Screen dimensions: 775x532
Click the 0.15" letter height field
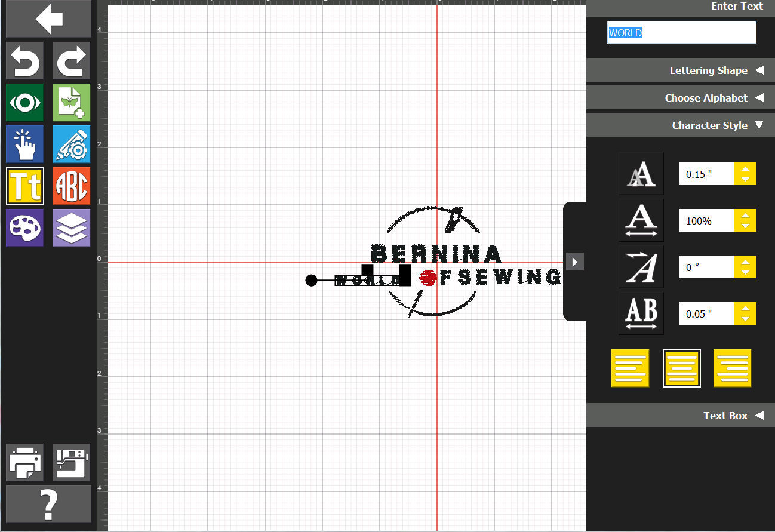pos(706,174)
